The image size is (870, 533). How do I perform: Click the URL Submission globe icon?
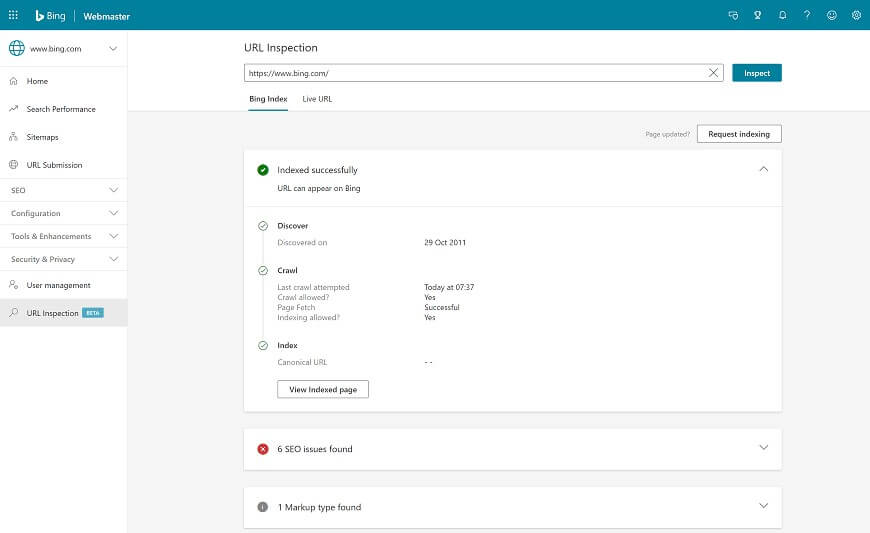pyautogui.click(x=13, y=165)
